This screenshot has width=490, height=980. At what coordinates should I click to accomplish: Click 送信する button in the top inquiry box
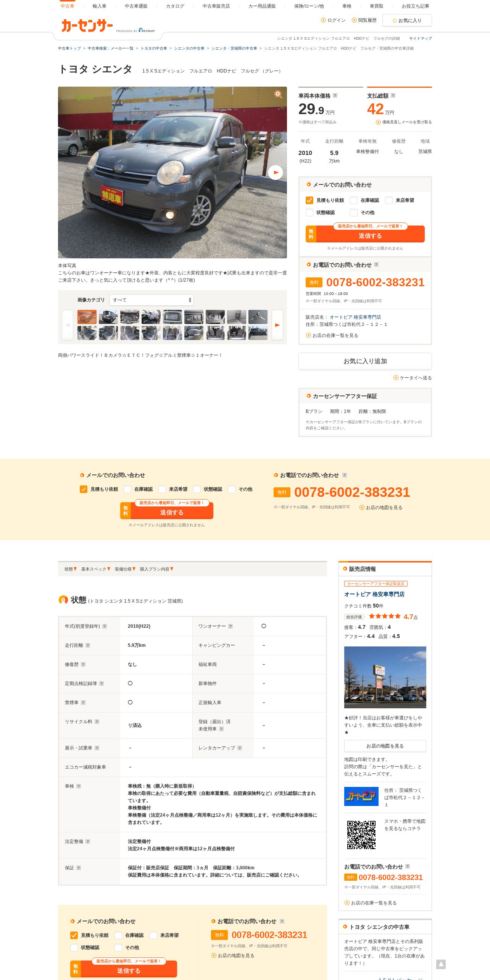tap(365, 234)
